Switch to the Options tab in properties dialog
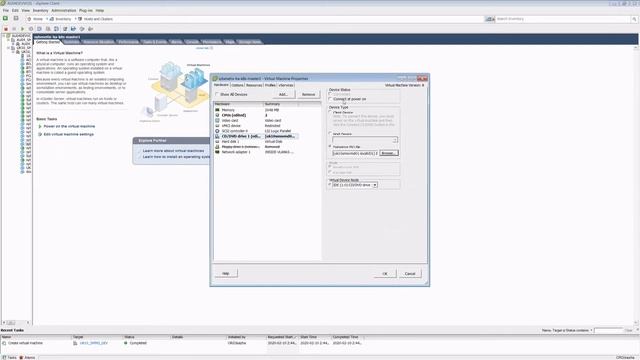The height and width of the screenshot is (360, 640). click(x=237, y=85)
